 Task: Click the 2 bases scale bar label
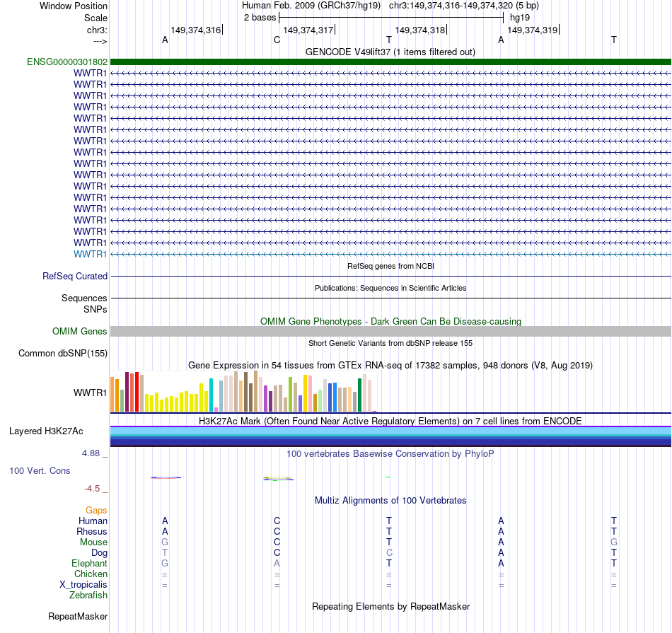coord(260,18)
